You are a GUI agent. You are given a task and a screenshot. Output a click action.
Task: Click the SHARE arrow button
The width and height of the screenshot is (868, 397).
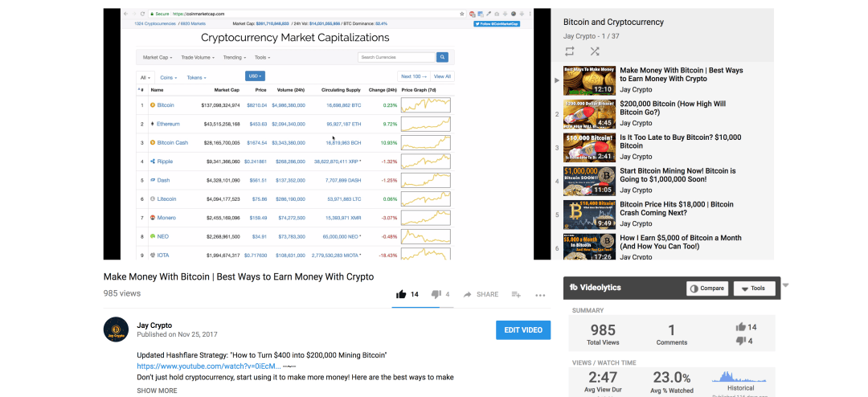pos(481,295)
